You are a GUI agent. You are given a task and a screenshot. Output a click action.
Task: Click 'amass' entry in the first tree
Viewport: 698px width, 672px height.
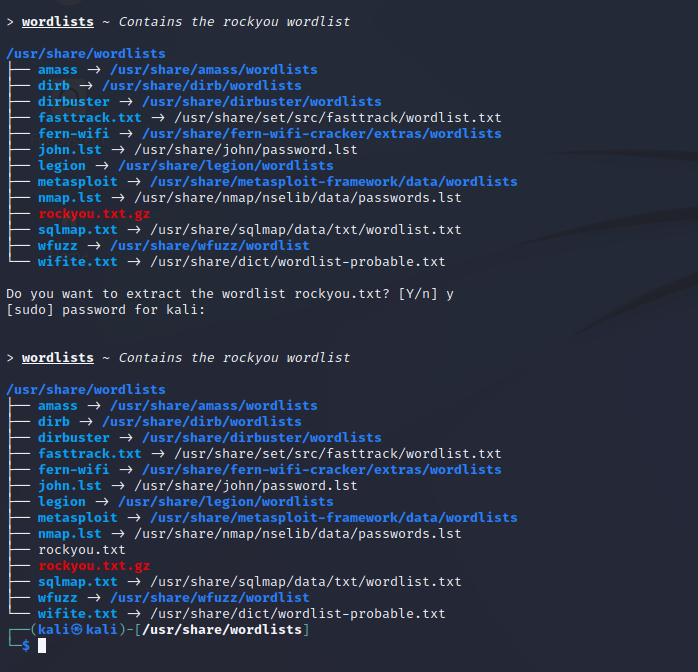(x=57, y=70)
